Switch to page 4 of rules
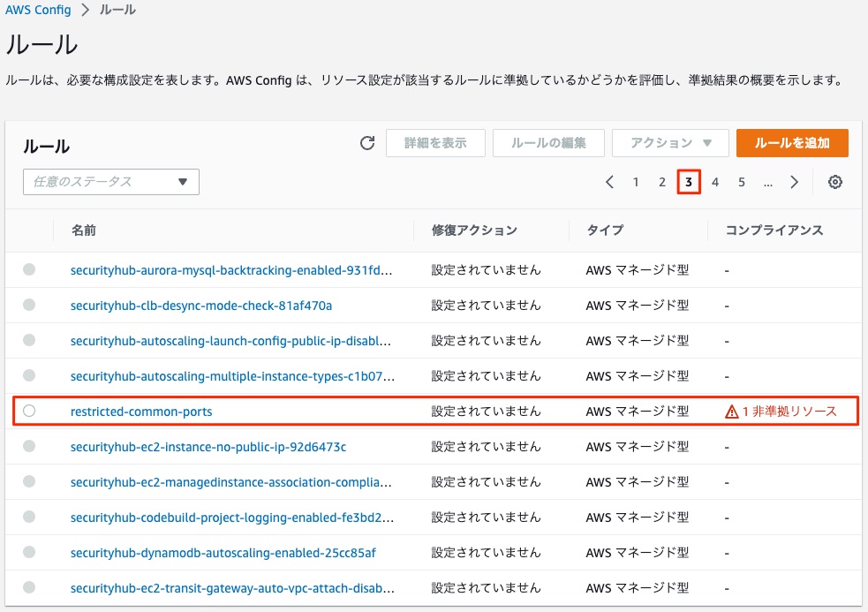 click(715, 182)
